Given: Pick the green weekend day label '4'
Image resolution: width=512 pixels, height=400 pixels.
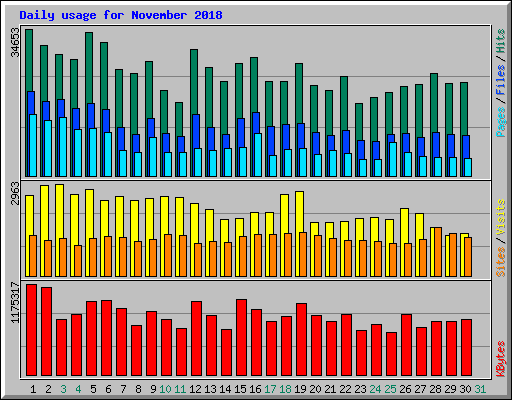Looking at the screenshot, I should (x=78, y=389).
